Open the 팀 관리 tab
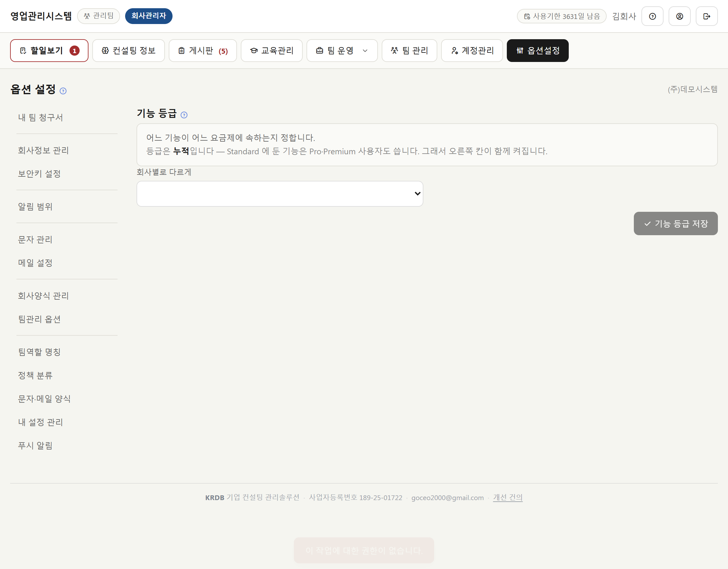This screenshot has width=728, height=569. [409, 50]
